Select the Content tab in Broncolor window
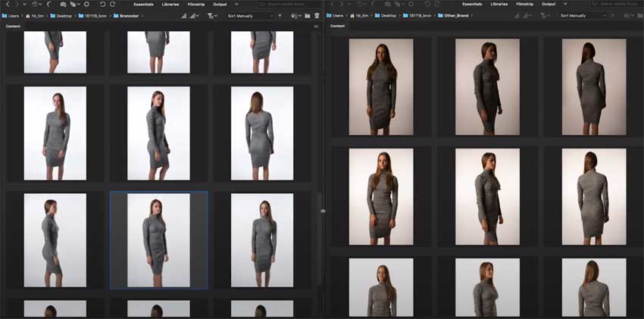Viewport: 644px width, 319px height. (x=13, y=27)
